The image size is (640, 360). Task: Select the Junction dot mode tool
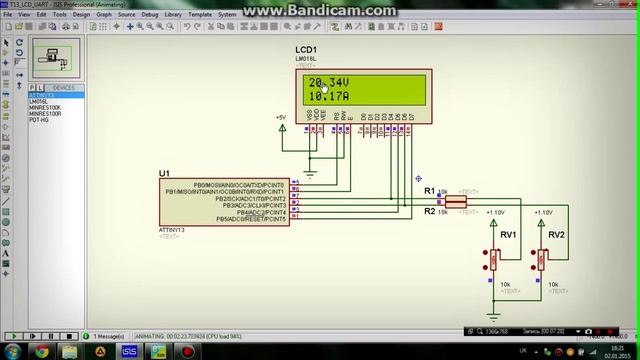[6, 63]
